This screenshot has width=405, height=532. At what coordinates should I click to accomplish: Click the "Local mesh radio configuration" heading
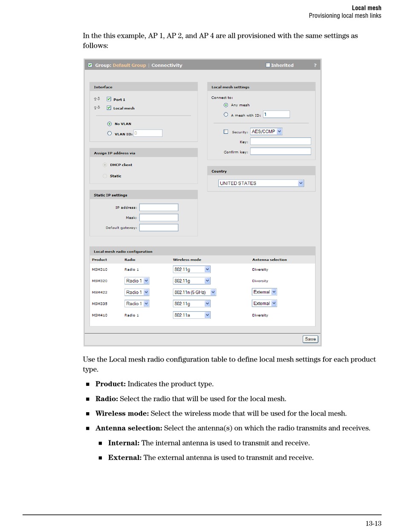[123, 252]
